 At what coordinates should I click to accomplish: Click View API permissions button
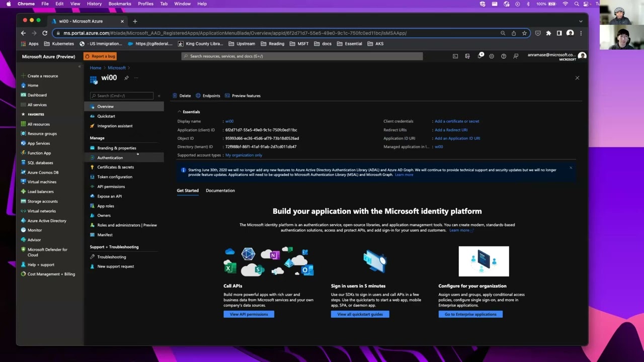pyautogui.click(x=249, y=314)
